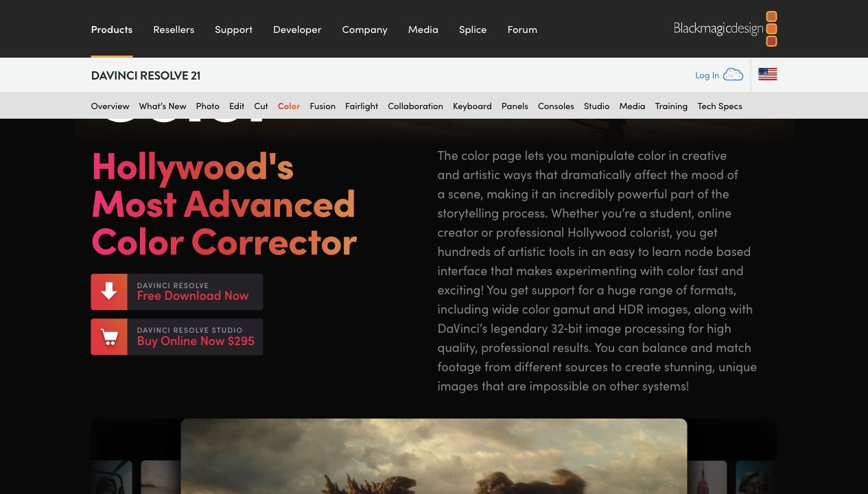
Task: Open the Tech Specs tab
Action: coord(720,106)
